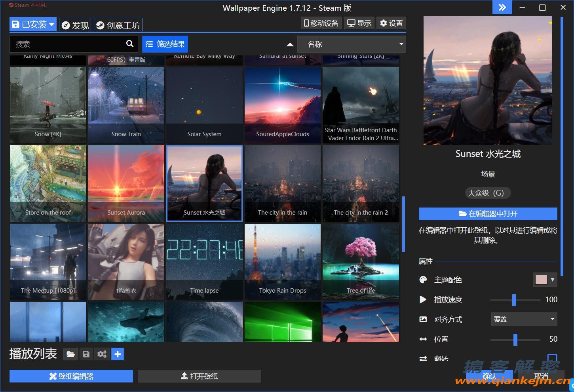
Task: Open the 显示 menu
Action: pos(359,23)
